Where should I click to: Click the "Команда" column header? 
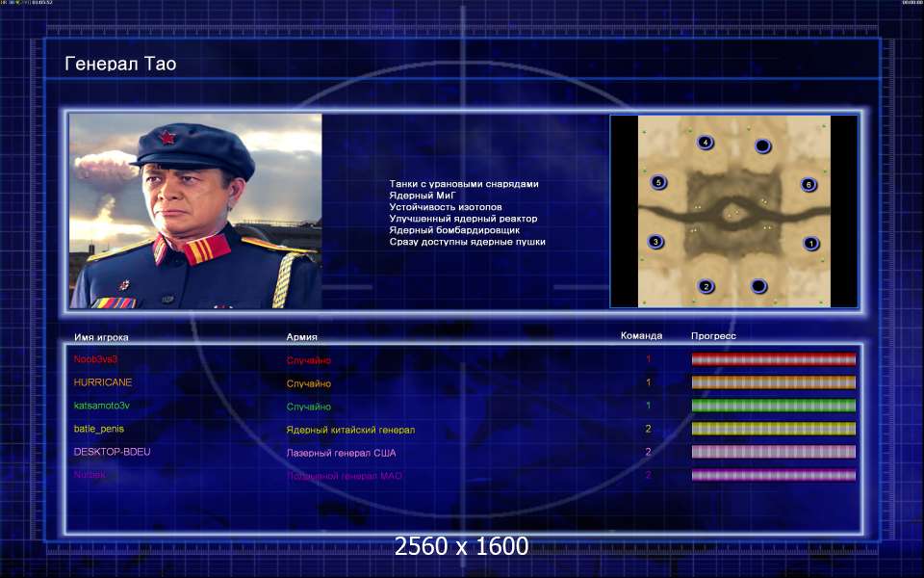click(x=641, y=335)
